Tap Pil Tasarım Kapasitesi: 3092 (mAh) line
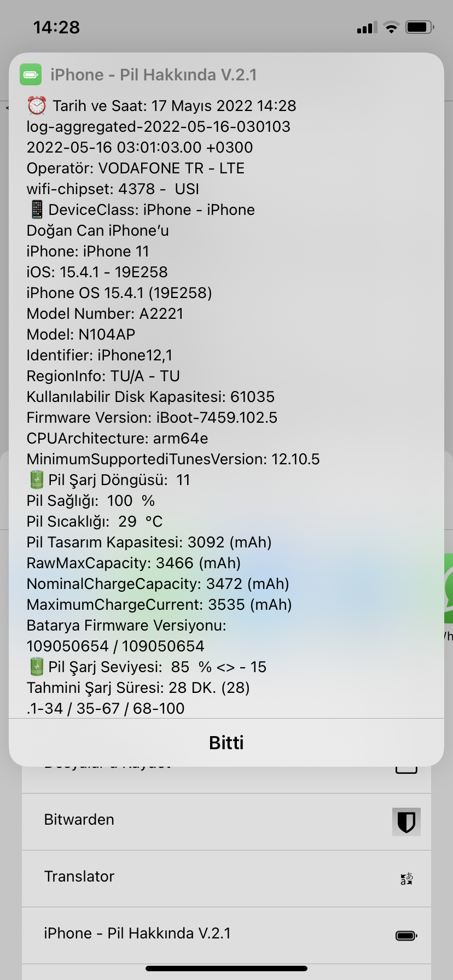This screenshot has height=980, width=453. (x=149, y=542)
